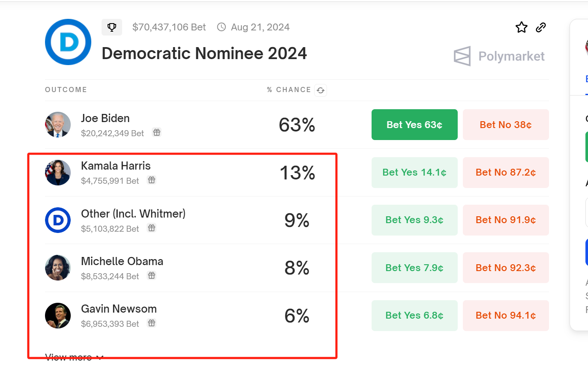This screenshot has height=382, width=588.
Task: Click the gift icon under Michelle Obama
Action: point(151,276)
